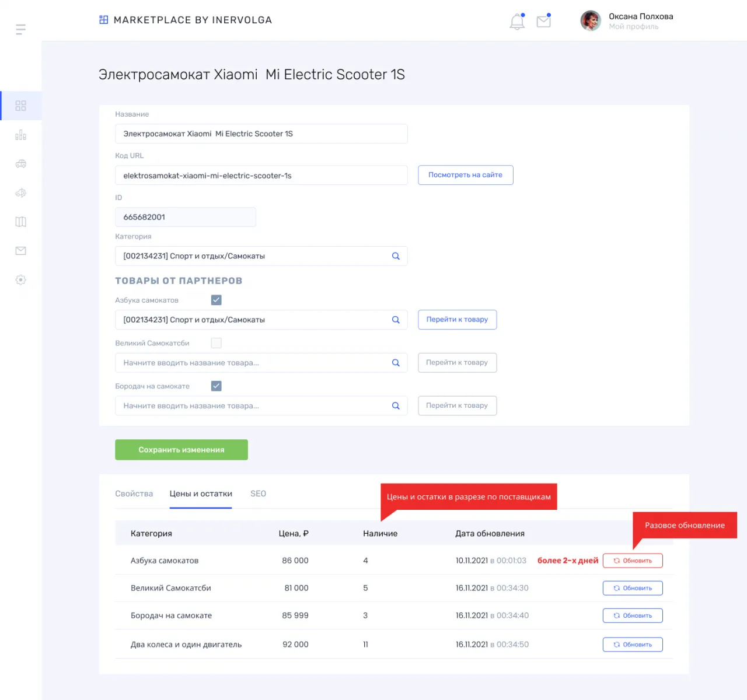This screenshot has height=700, width=747.
Task: Click search icon in Великий Самокатсби product field
Action: pyautogui.click(x=396, y=363)
